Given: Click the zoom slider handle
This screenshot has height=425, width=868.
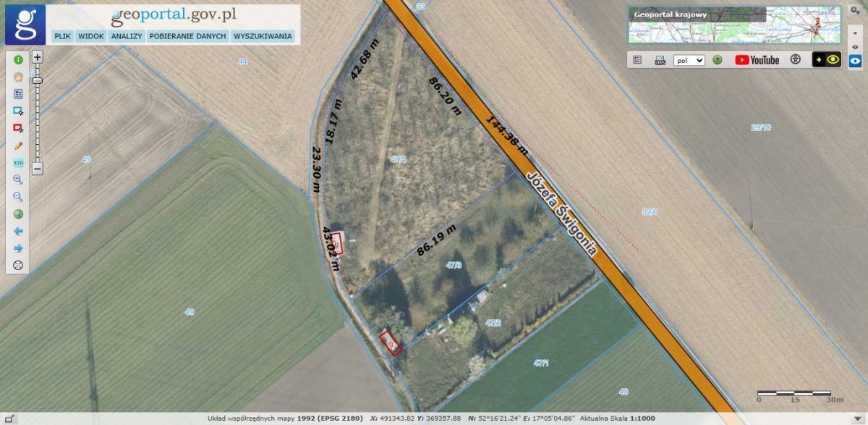Looking at the screenshot, I should coord(37,80).
